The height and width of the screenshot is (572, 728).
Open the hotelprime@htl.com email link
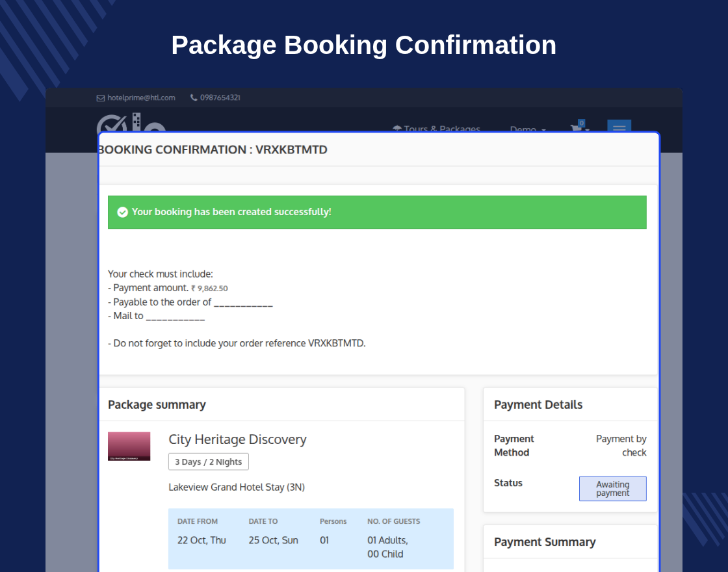click(141, 97)
